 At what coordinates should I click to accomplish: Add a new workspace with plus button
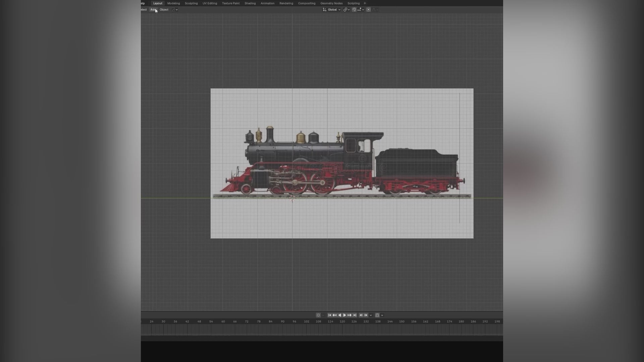[365, 3]
